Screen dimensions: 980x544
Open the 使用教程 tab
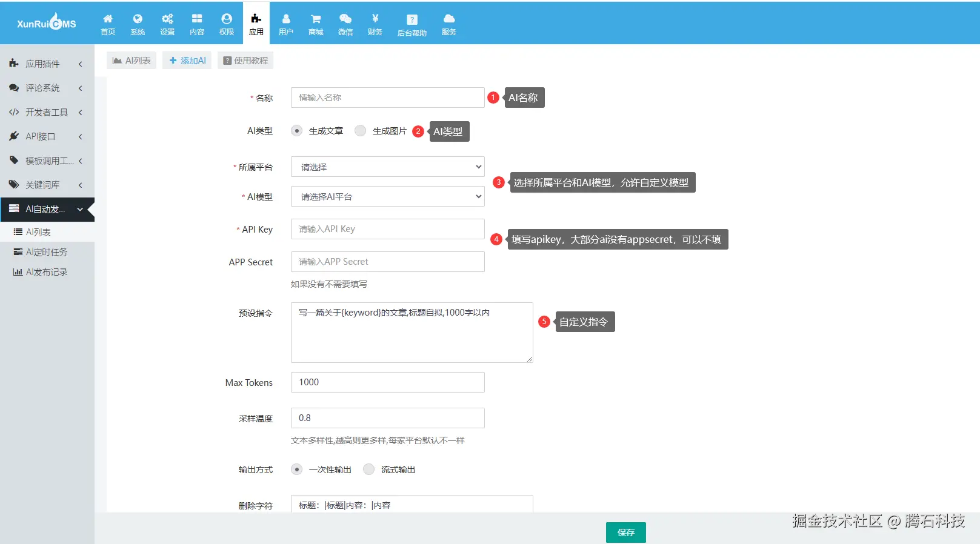(x=245, y=61)
